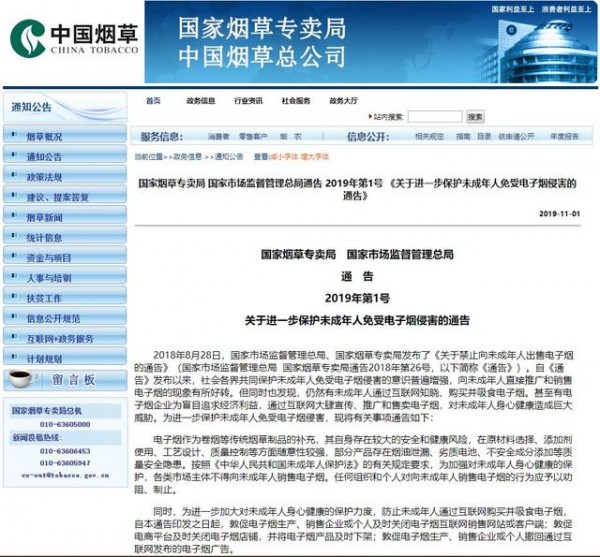Click 通知公告 in the breadcrumb path
The height and width of the screenshot is (557, 600).
(229, 157)
